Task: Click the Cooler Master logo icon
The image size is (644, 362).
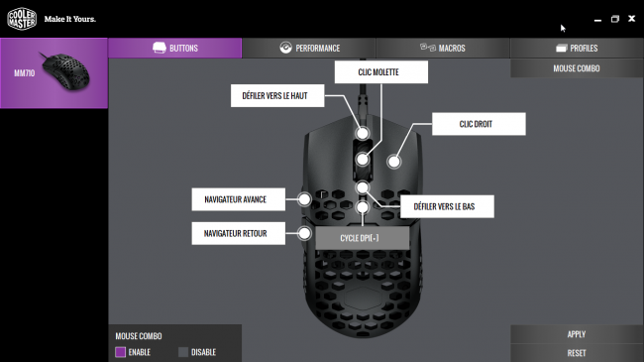Action: [x=22, y=19]
